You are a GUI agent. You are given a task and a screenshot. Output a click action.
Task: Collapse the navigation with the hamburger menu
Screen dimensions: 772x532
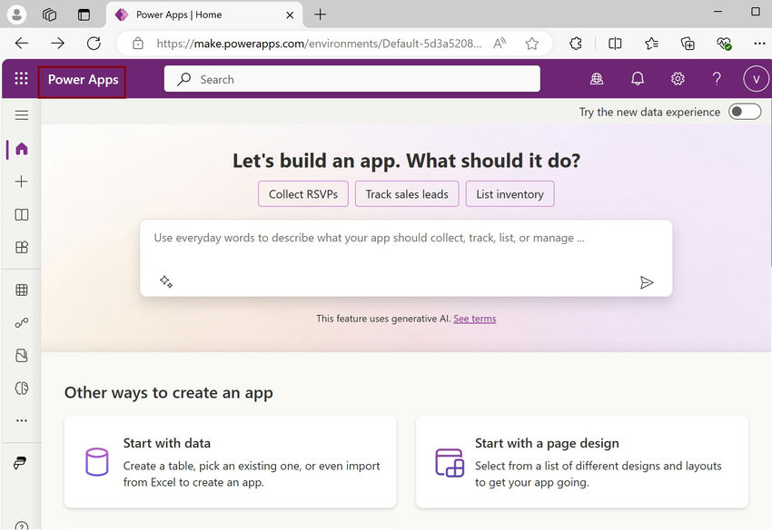(20, 115)
